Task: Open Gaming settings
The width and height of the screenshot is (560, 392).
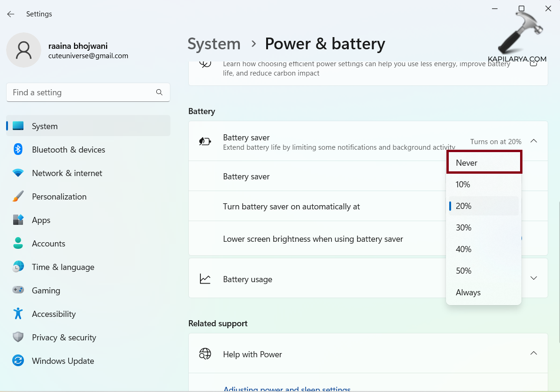Action: [46, 291]
